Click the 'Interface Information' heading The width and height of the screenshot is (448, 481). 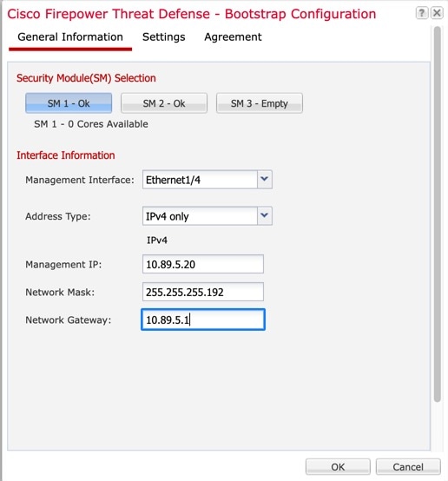coord(66,155)
